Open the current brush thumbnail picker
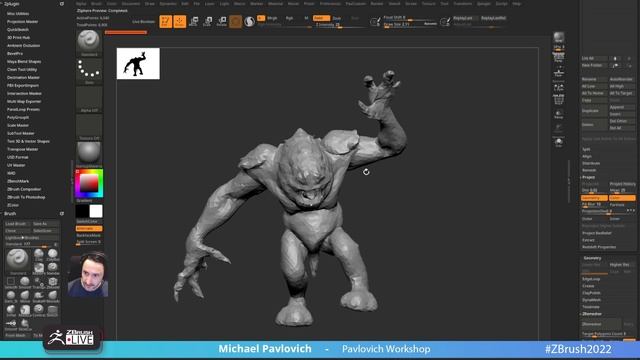 point(89,42)
